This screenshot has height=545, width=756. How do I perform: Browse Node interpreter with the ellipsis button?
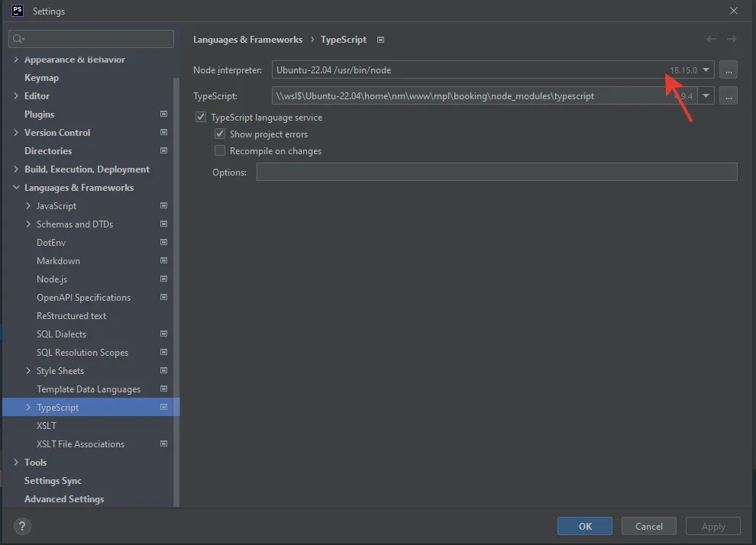click(729, 70)
